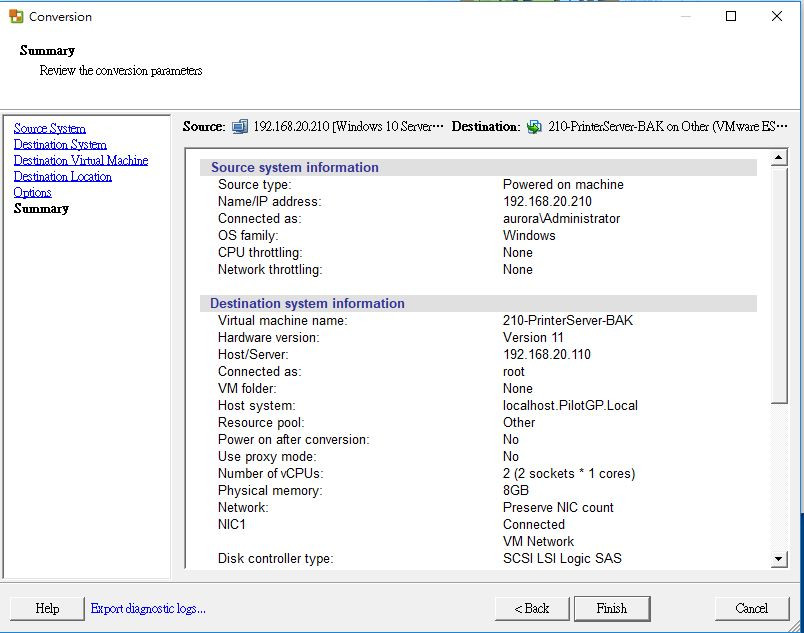Close the Conversion window
The image size is (804, 633).
coord(776,16)
